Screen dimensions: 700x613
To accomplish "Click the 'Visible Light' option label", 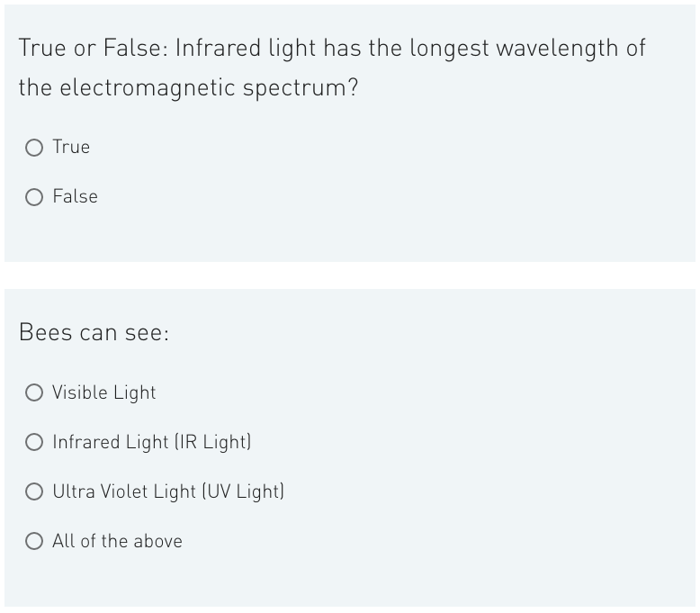I will [x=104, y=392].
